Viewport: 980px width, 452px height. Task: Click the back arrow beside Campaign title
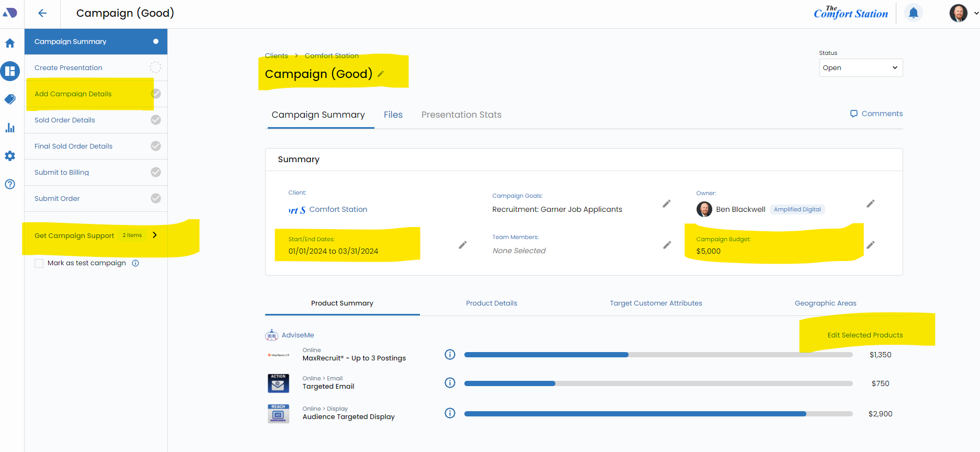(42, 13)
